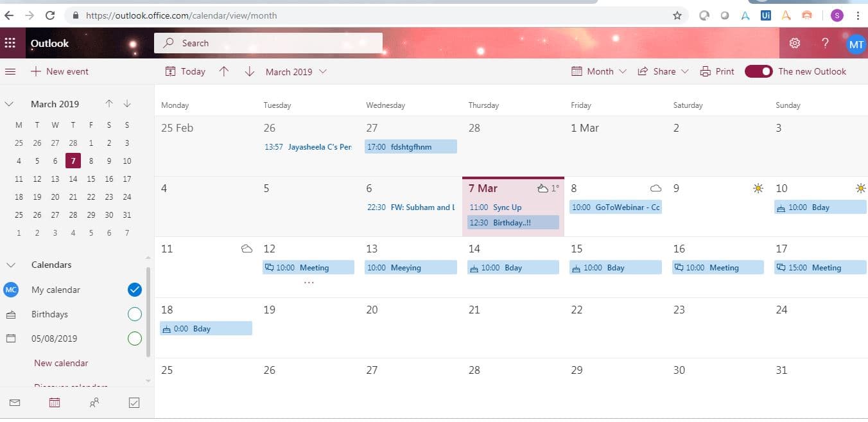Click New event button
This screenshot has width=868, height=422.
[60, 71]
